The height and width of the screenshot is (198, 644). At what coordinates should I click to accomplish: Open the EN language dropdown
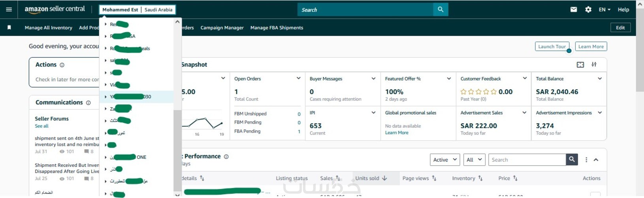[604, 10]
